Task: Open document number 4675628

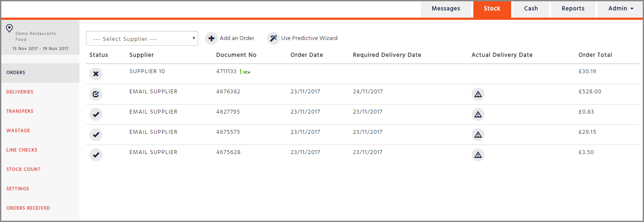Action: click(228, 152)
